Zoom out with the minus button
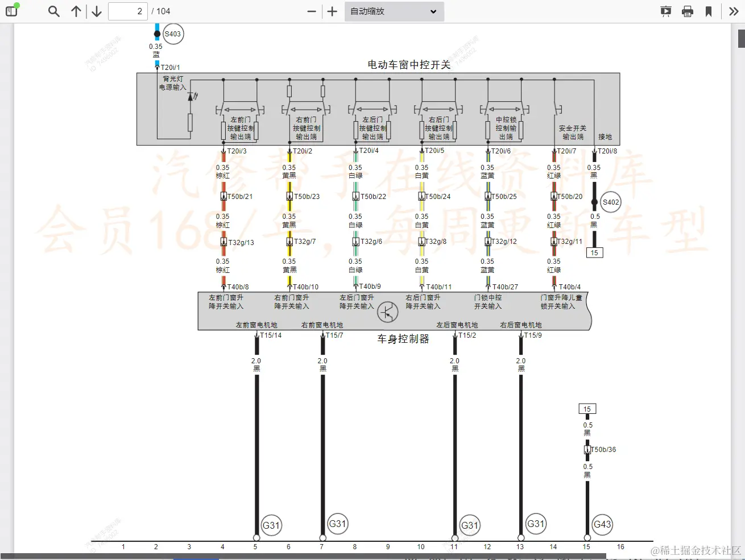This screenshot has width=745, height=560. (311, 11)
